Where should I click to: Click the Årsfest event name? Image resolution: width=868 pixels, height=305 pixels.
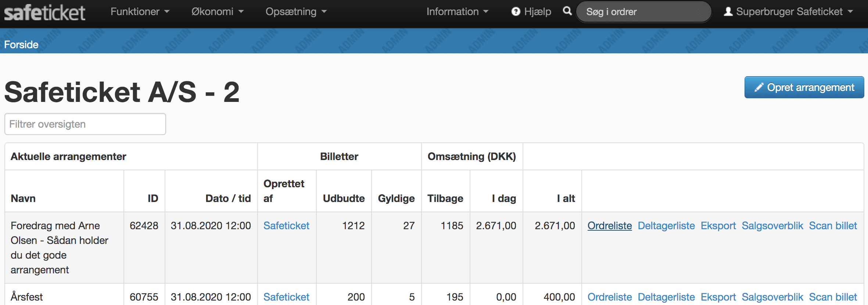(27, 297)
